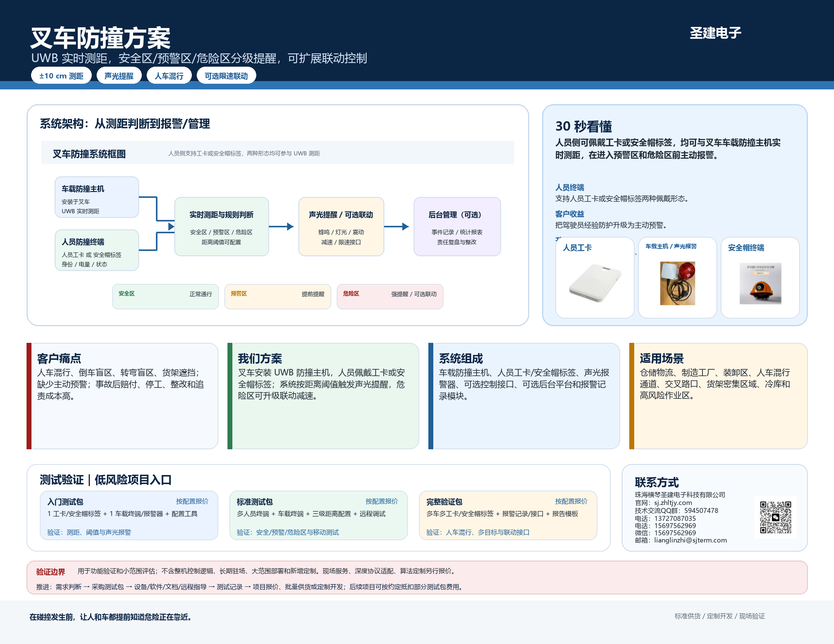Click 按配置报价 in the 标准测试包 card
The image size is (834, 644).
(381, 501)
